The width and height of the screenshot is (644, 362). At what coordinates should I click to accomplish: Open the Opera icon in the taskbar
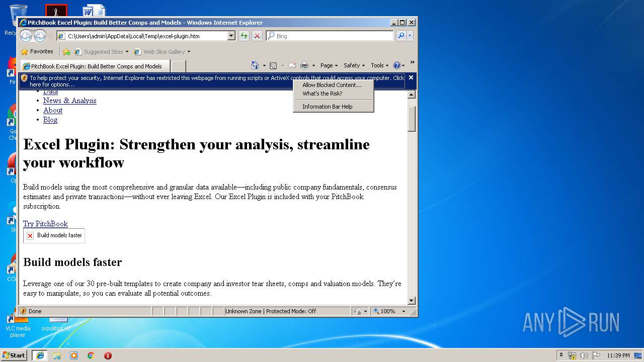[108, 355]
